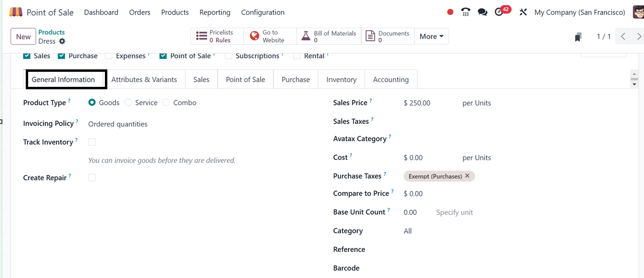Click the Point of Sale app logo icon
Viewport: 644px width, 278px height.
click(16, 12)
